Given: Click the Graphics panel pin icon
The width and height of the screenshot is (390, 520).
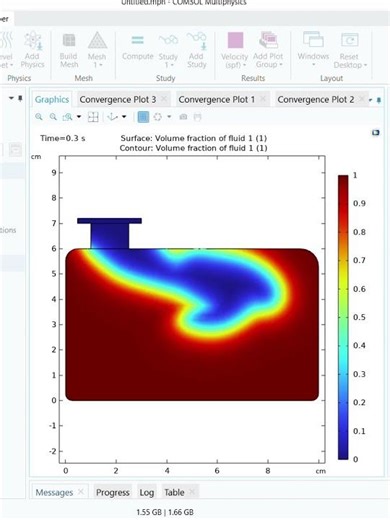Looking at the screenshot, I should pyautogui.click(x=379, y=100).
